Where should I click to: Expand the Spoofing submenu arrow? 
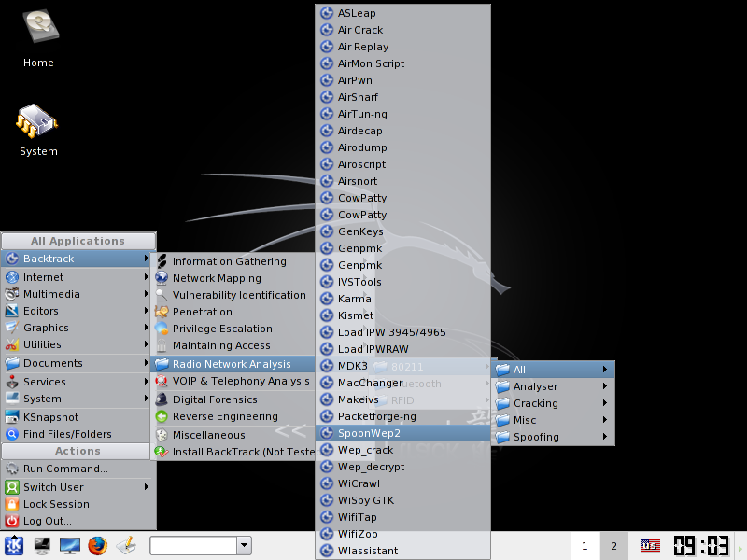tap(604, 437)
